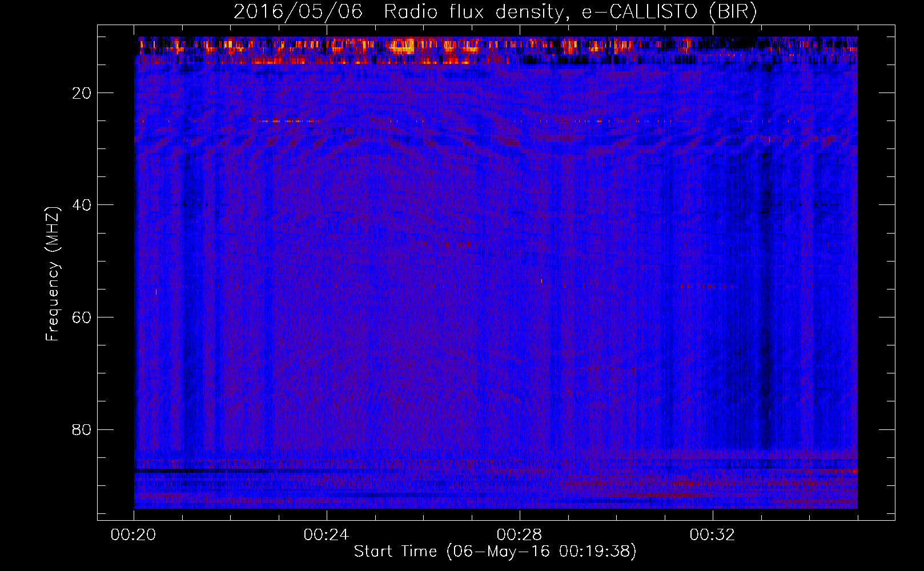Click the '00:24' time tick label
924x571 pixels.
[x=326, y=535]
